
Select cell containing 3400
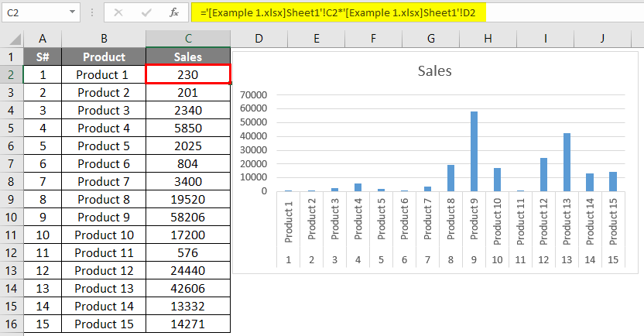(x=188, y=182)
